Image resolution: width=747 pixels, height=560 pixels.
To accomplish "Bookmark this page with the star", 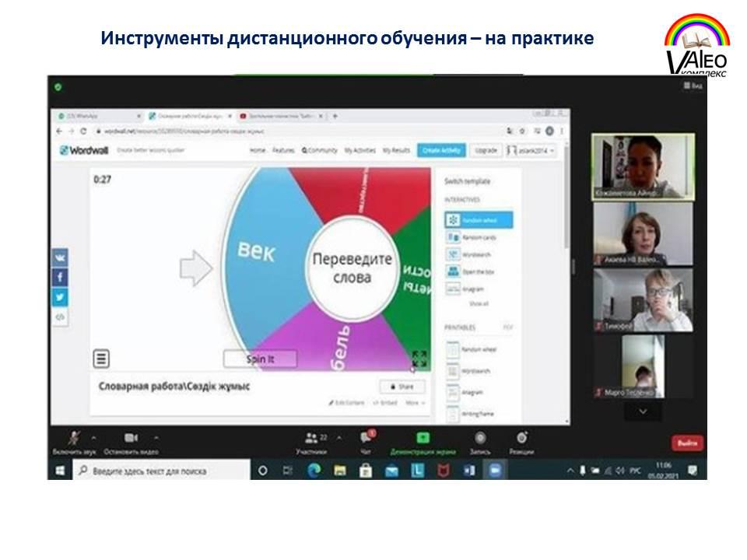I will tap(523, 131).
